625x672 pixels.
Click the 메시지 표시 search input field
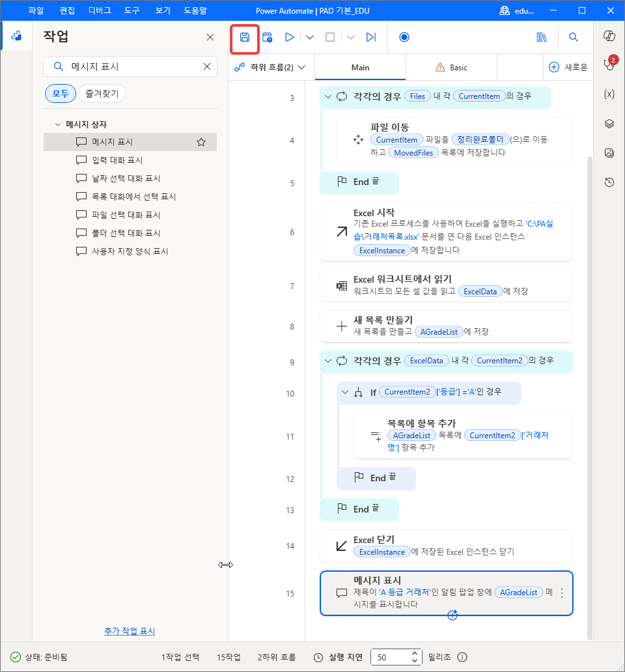pos(130,66)
